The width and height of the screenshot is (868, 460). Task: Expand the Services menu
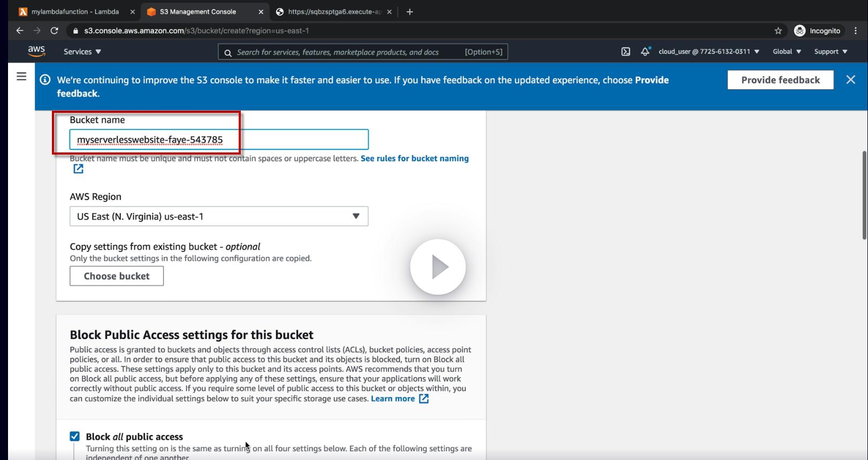(82, 52)
